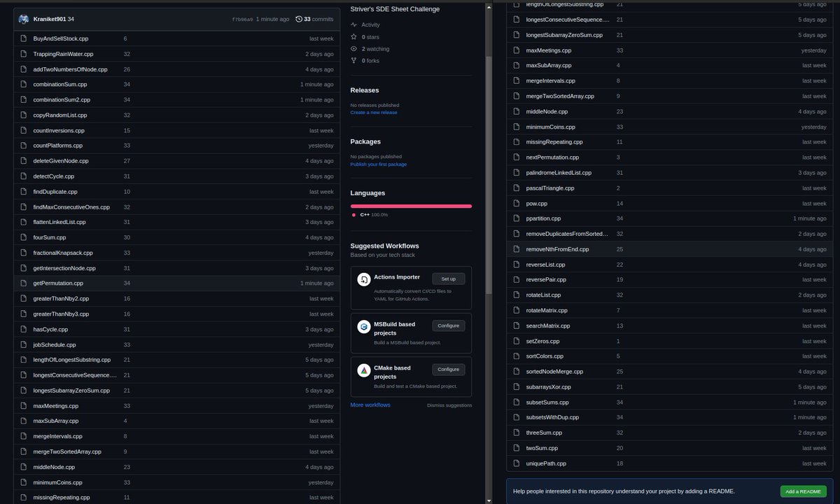Image resolution: width=840 pixels, height=504 pixels.
Task: Open ppartition.cpp file
Action: tap(543, 218)
